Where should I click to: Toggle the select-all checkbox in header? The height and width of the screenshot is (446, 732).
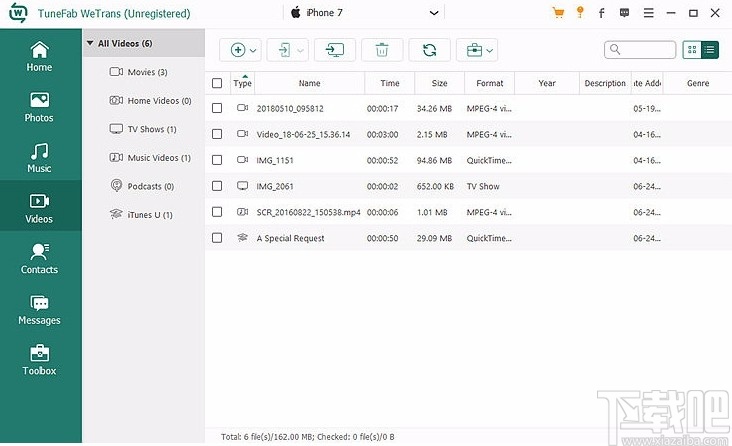[x=217, y=83]
